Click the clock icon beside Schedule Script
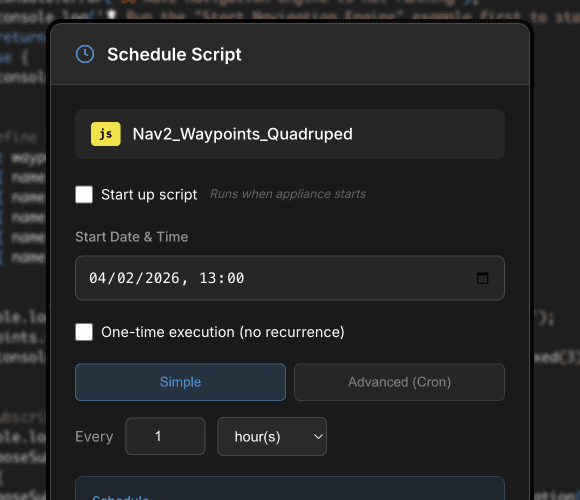 85,54
